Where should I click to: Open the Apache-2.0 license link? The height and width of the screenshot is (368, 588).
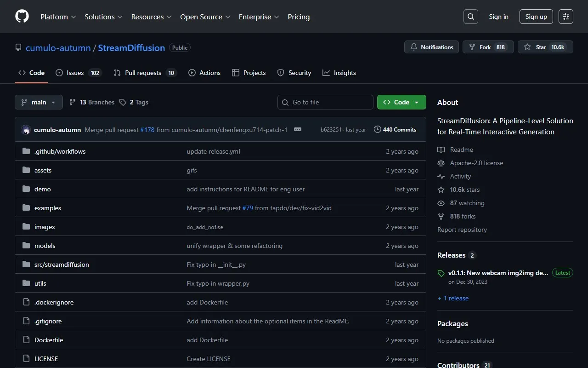[x=476, y=163]
